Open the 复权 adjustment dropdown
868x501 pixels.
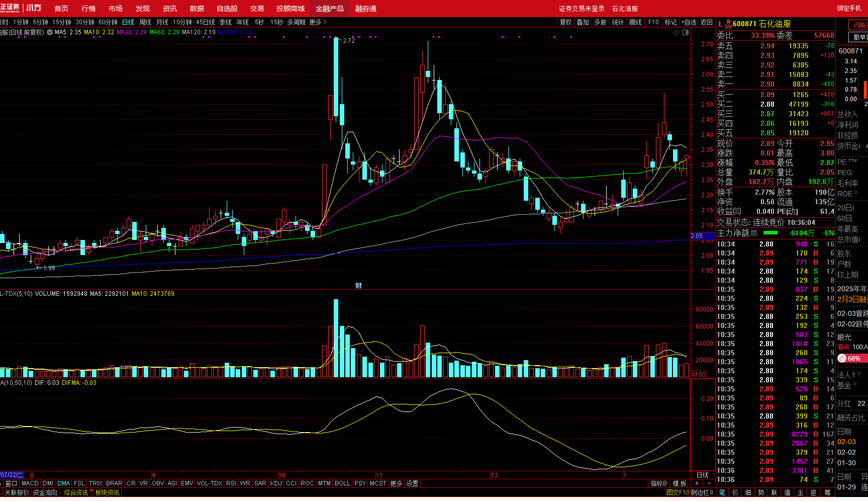click(566, 22)
